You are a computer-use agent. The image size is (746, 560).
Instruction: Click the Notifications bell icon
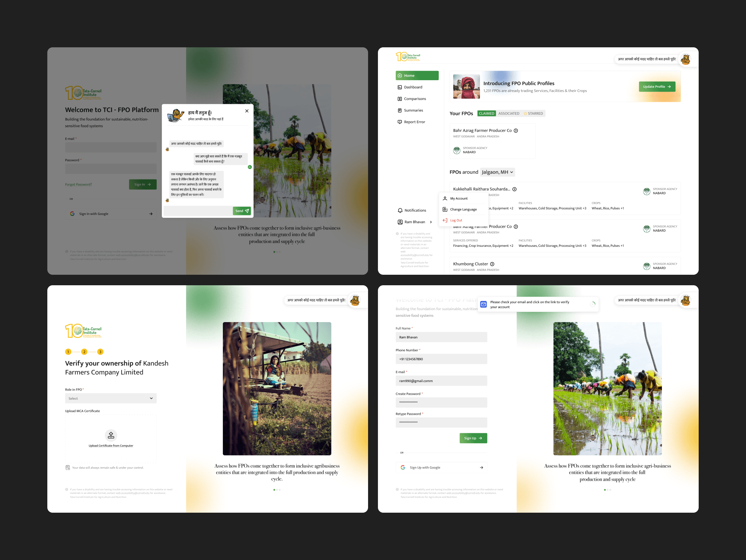[x=400, y=211]
